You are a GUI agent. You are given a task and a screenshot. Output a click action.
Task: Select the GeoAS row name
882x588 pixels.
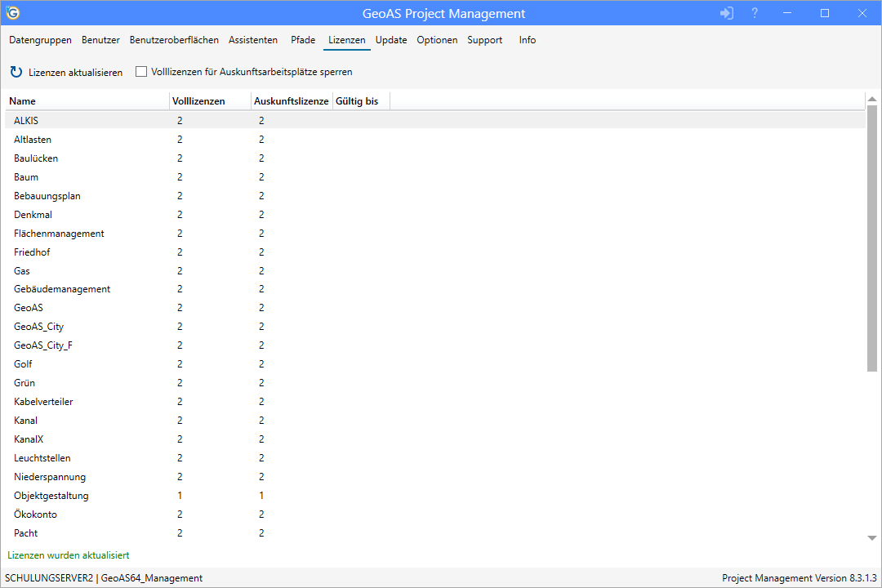(x=28, y=308)
